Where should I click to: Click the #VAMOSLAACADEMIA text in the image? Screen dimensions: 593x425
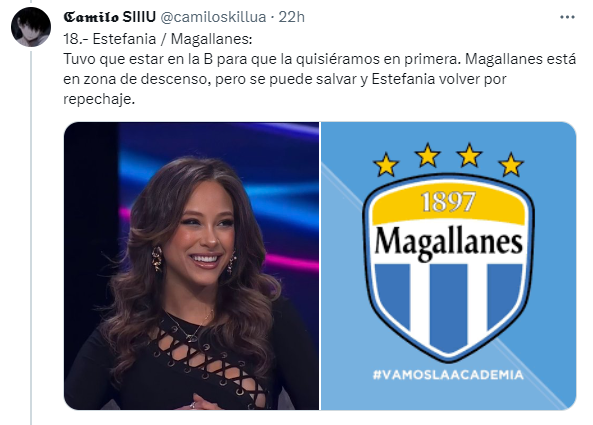coord(449,375)
